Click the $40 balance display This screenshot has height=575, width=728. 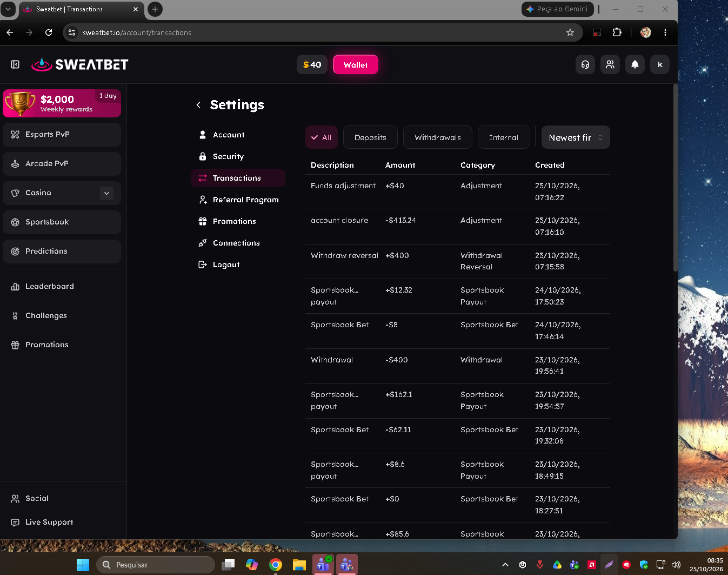tap(312, 64)
